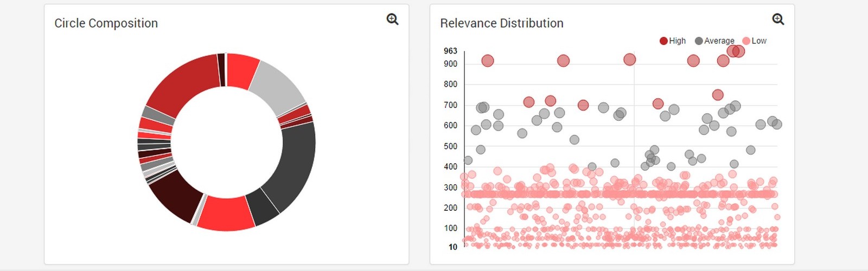Toggle the Low series legend entry
This screenshot has height=271, width=868.
[x=758, y=41]
